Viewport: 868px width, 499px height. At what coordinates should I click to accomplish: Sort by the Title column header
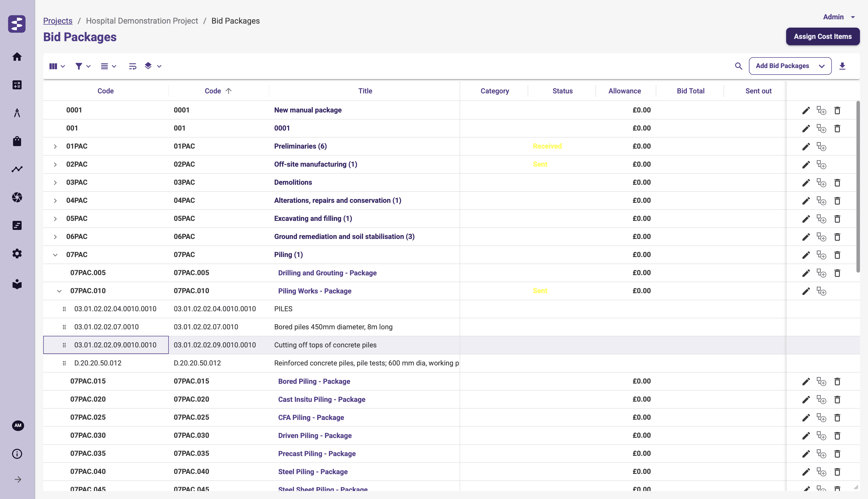[365, 91]
